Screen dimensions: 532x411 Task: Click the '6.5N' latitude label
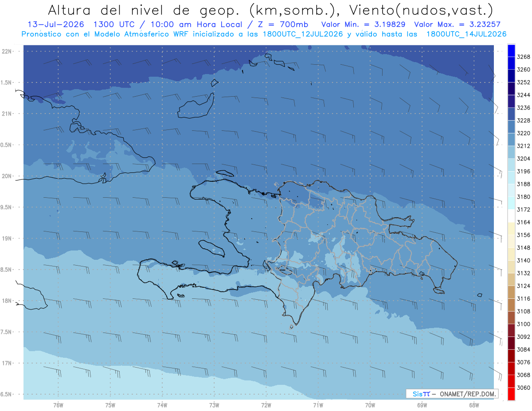[7, 394]
